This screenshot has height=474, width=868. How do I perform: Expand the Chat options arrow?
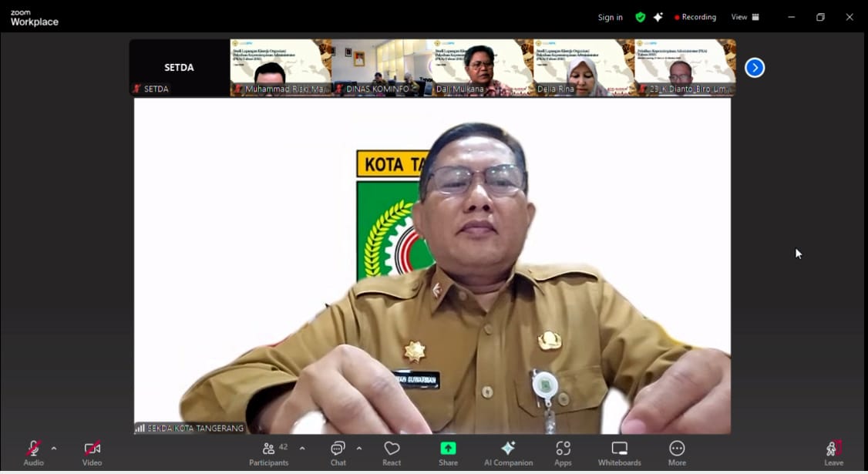tap(359, 449)
